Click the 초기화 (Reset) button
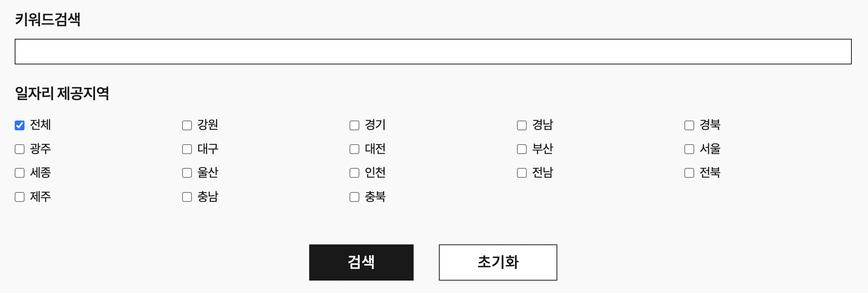This screenshot has height=293, width=868. tap(498, 262)
